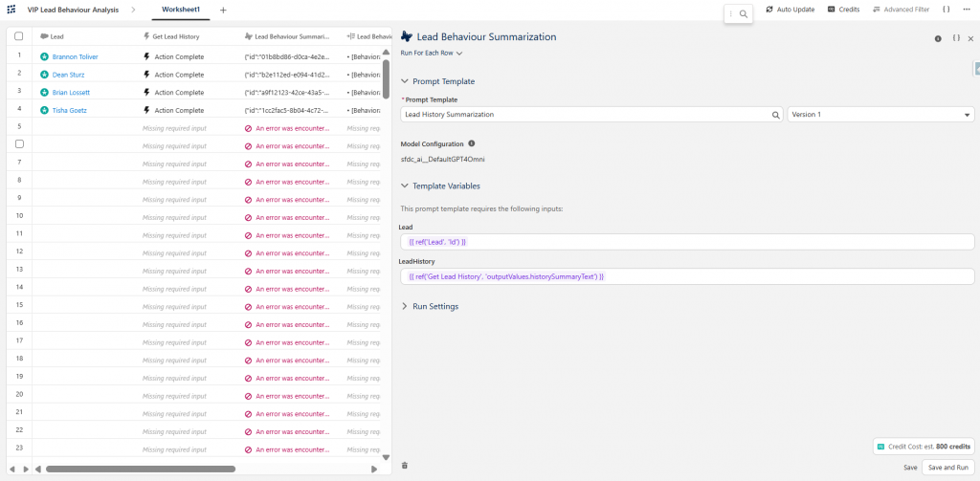Click the Save button
The height and width of the screenshot is (481, 980).
(x=910, y=468)
